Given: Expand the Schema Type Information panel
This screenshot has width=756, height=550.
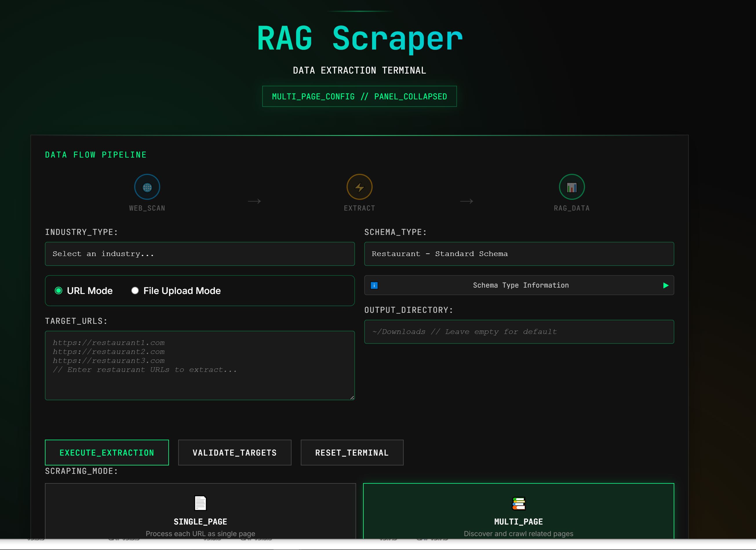Looking at the screenshot, I should [519, 285].
